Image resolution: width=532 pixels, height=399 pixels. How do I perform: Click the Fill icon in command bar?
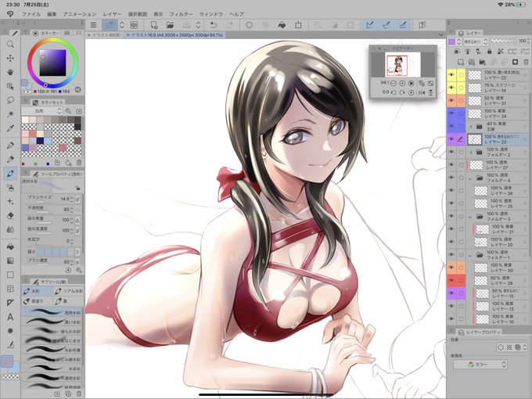tap(282, 25)
